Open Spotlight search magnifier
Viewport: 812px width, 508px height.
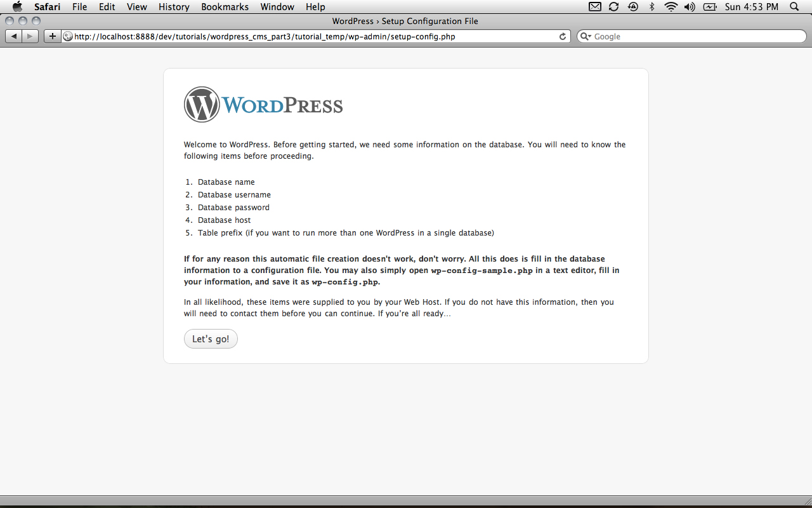pyautogui.click(x=794, y=7)
